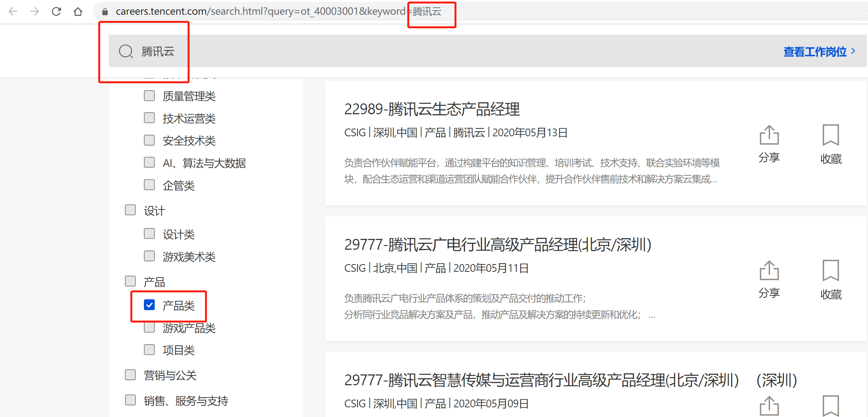Open the 查看工作岗位 link
Image resolution: width=868 pixels, height=417 pixels.
(819, 51)
